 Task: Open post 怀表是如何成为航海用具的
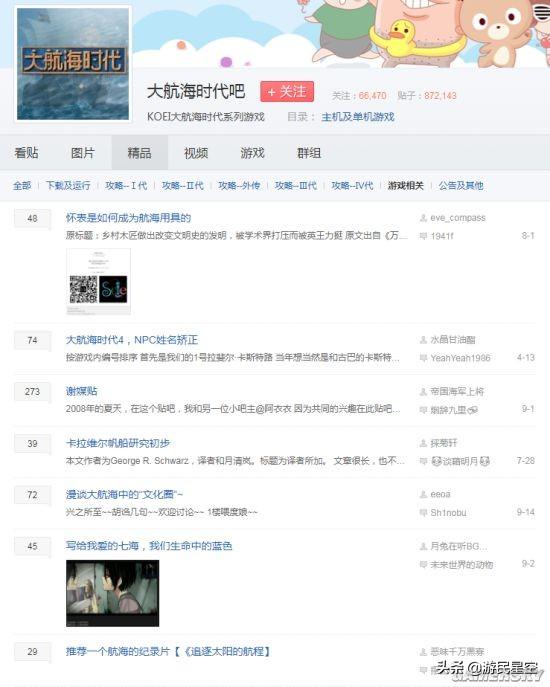[128, 218]
